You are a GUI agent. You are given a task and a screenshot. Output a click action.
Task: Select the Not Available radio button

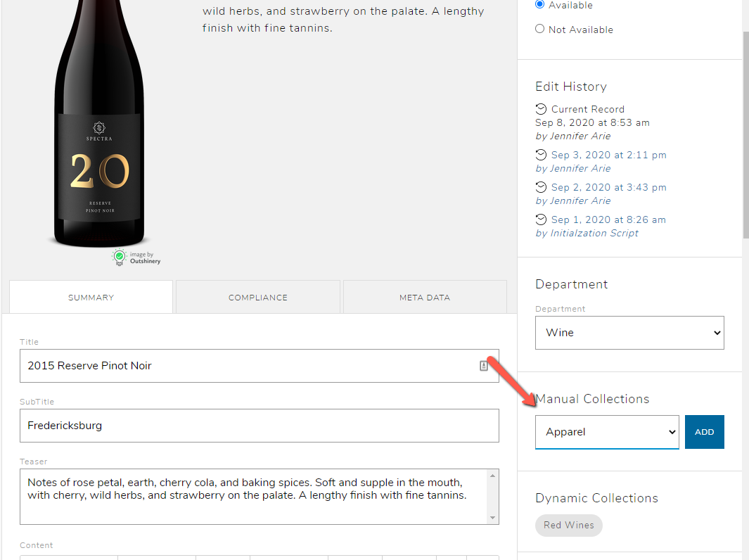(540, 29)
